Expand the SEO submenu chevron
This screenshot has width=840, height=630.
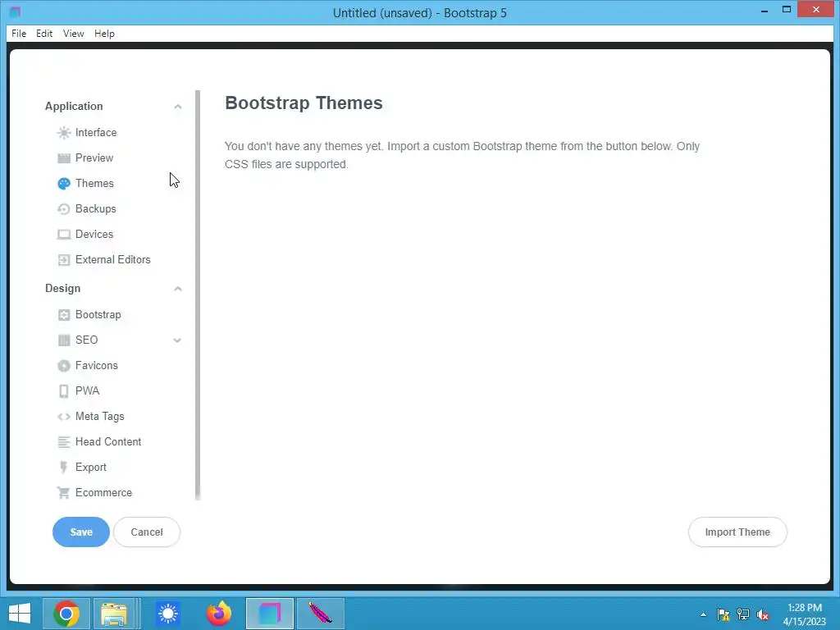pyautogui.click(x=177, y=340)
